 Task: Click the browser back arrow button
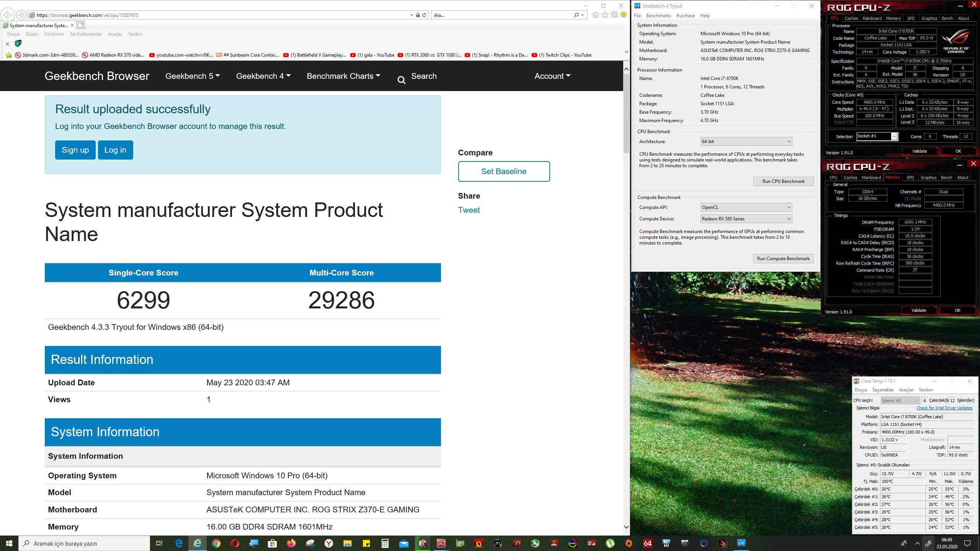(8, 15)
